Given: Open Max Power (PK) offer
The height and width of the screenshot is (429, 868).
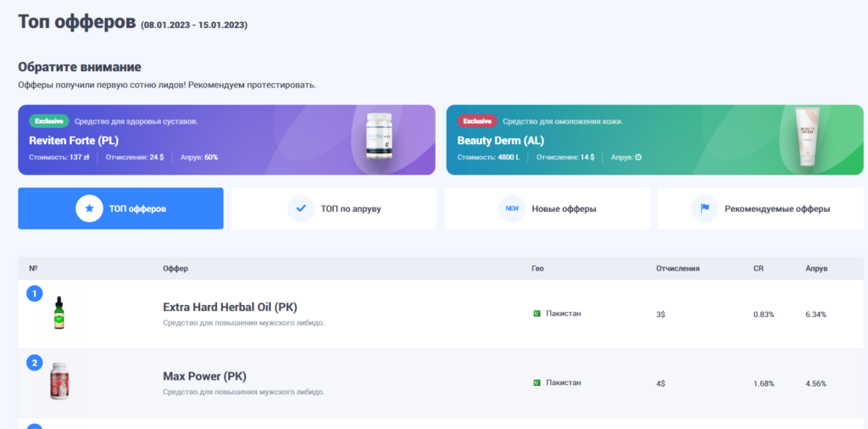Looking at the screenshot, I should coord(205,376).
